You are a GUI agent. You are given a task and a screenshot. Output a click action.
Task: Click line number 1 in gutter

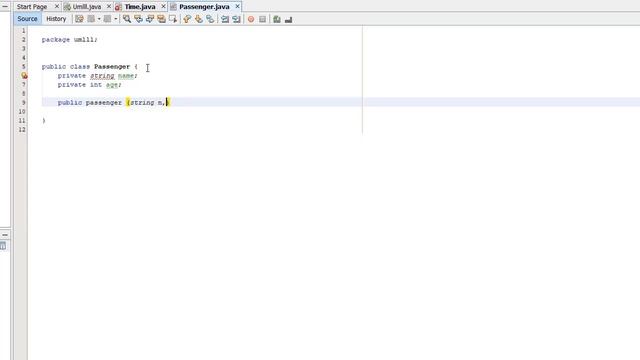(23, 31)
